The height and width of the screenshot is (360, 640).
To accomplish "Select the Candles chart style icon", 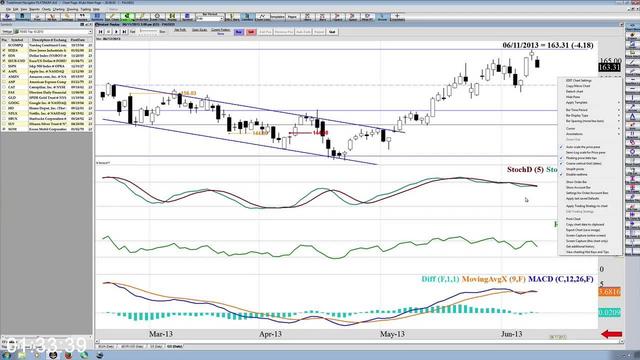I will tap(246, 17).
